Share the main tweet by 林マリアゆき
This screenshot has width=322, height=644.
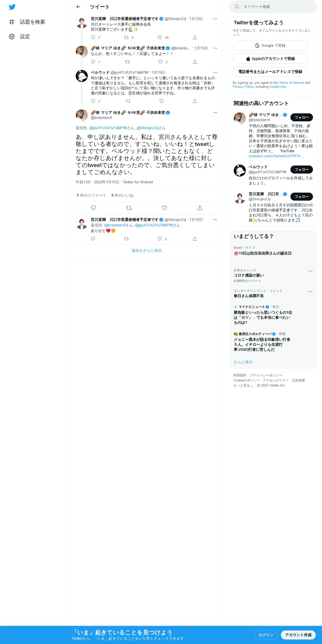tap(200, 208)
